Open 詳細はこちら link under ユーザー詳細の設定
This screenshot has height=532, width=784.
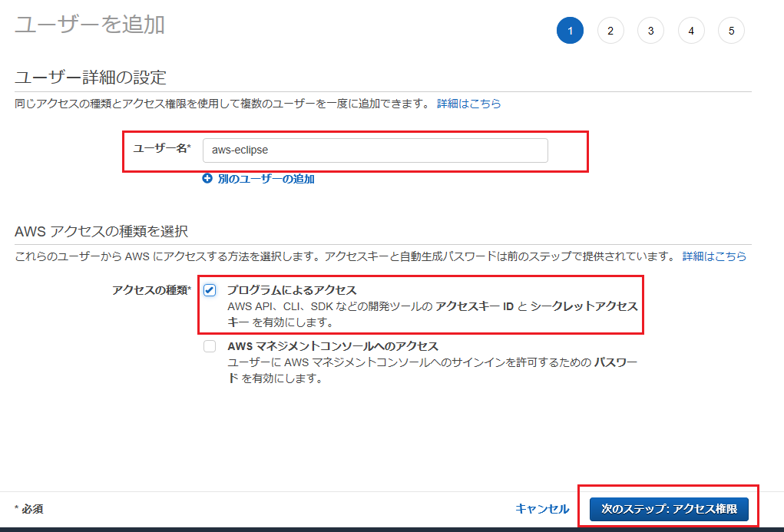click(468, 104)
